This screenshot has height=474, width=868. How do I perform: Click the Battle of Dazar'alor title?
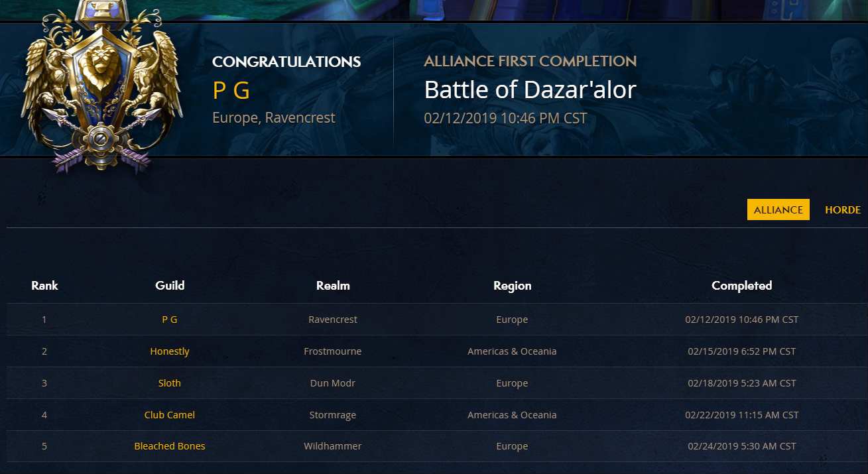point(530,89)
